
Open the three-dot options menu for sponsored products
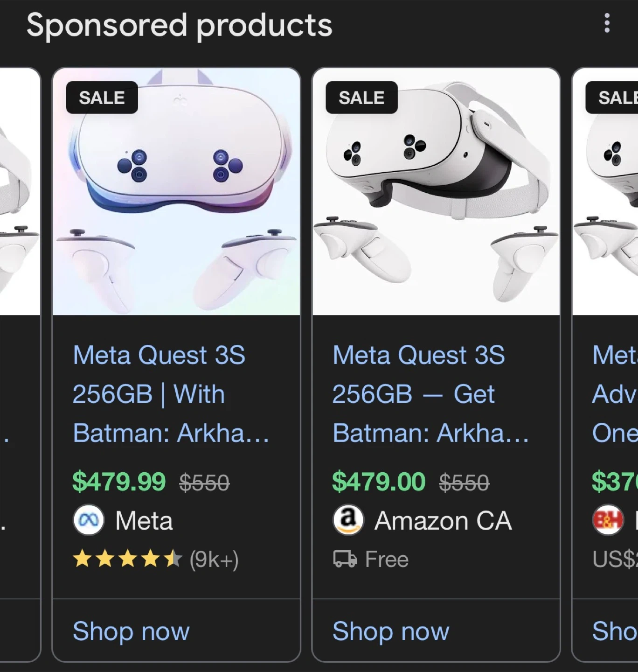tap(607, 23)
